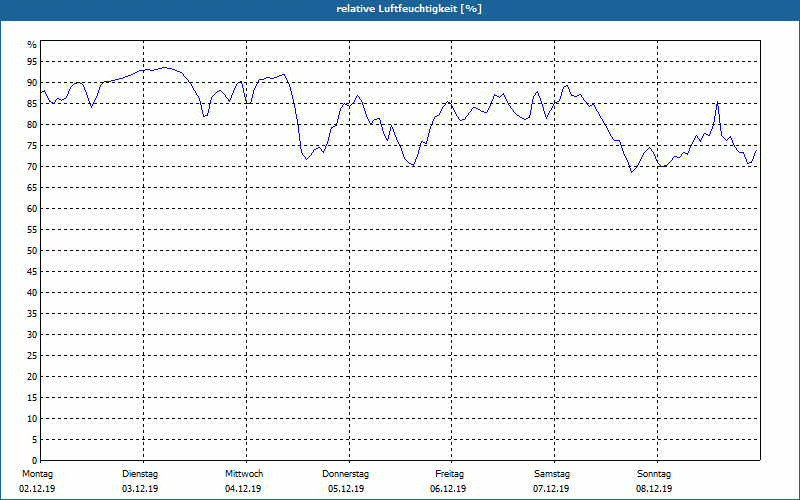Click the '%' unit label on y-axis
The image size is (800, 500).
32,45
